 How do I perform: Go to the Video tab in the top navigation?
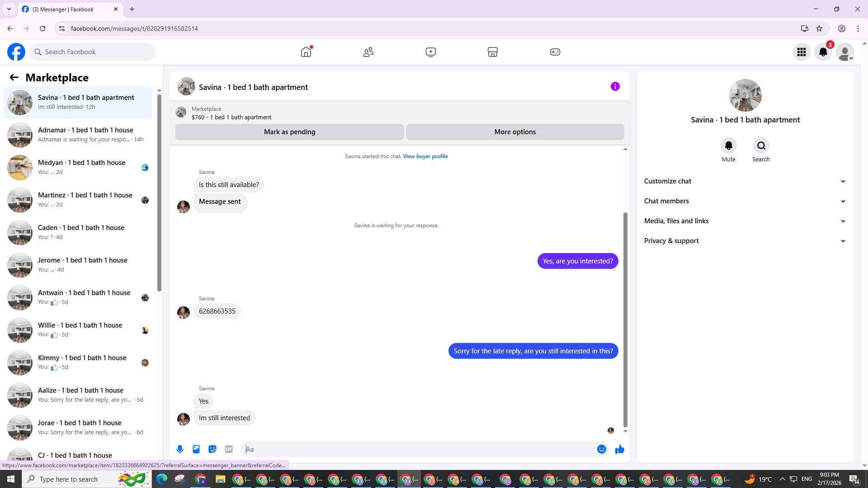430,52
